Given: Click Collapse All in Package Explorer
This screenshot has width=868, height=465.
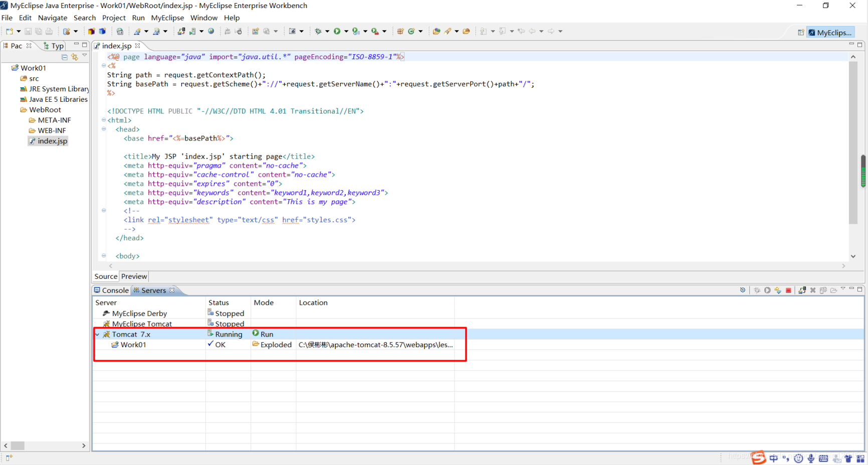Looking at the screenshot, I should 65,57.
